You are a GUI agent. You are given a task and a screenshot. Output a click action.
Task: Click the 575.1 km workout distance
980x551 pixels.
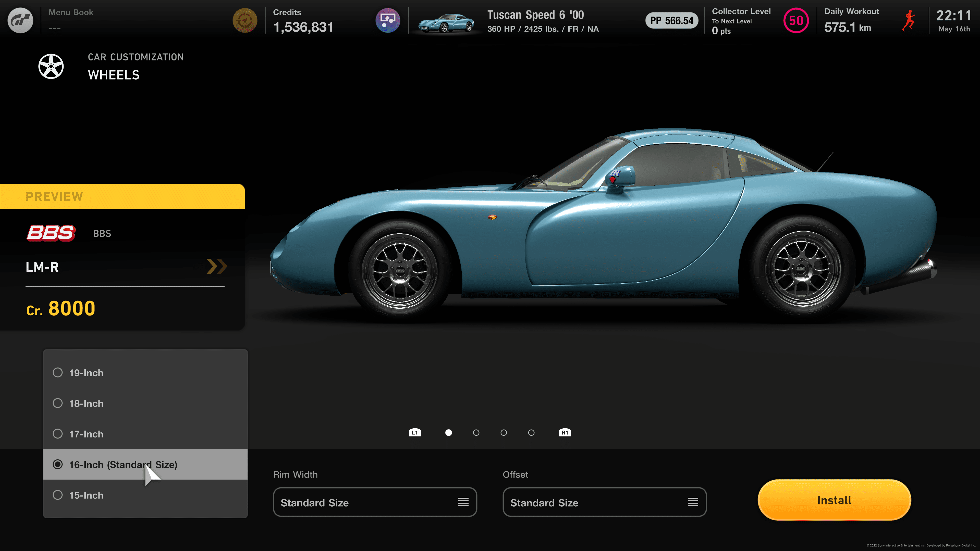[848, 27]
